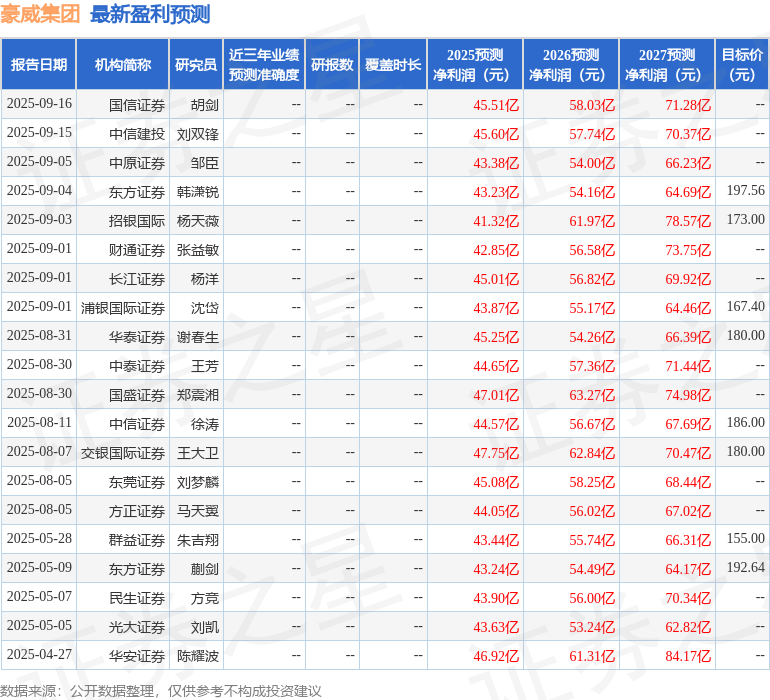
Task: Click 华安证券 2027 forecast 84.17亿
Action: click(x=688, y=656)
